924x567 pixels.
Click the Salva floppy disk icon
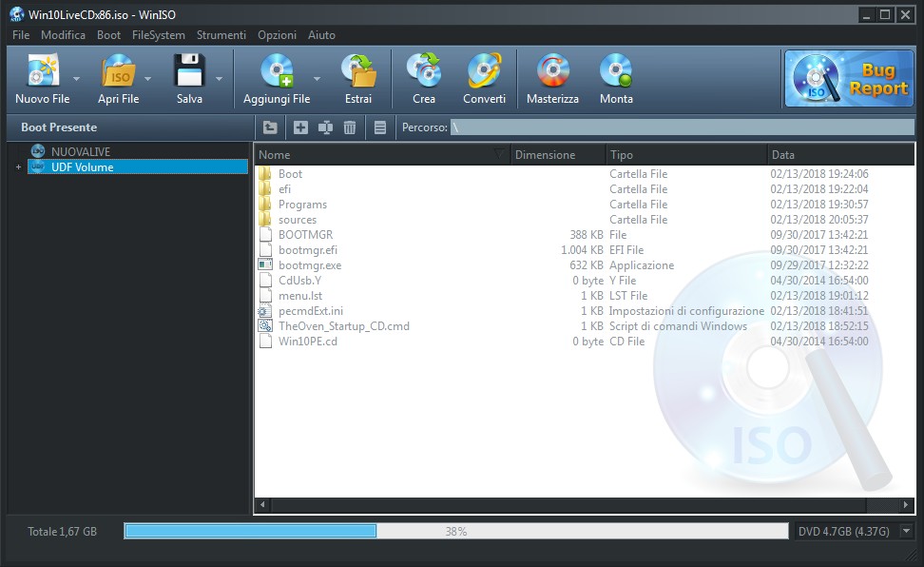pos(189,70)
